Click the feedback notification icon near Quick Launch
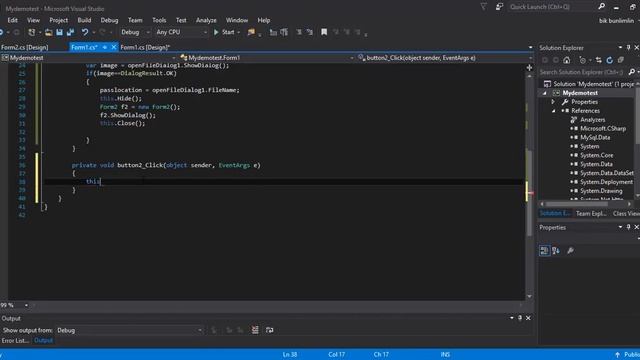This screenshot has width=640, height=360. click(499, 7)
